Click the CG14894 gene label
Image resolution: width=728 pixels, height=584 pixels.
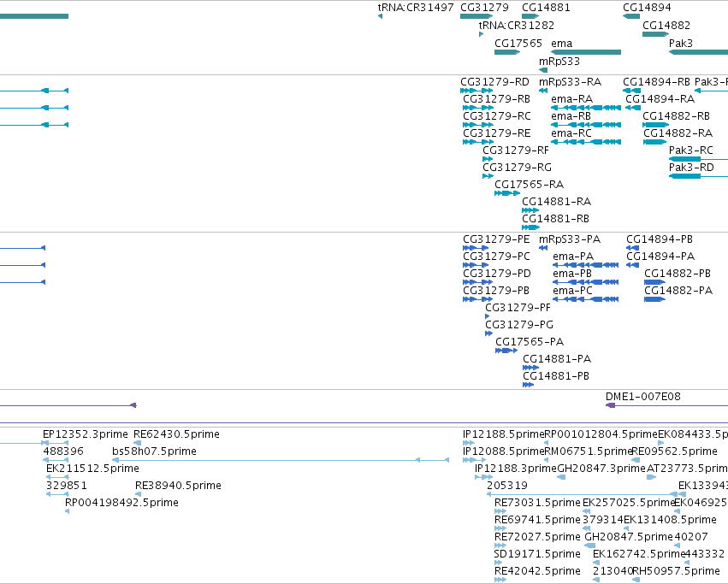click(647, 8)
